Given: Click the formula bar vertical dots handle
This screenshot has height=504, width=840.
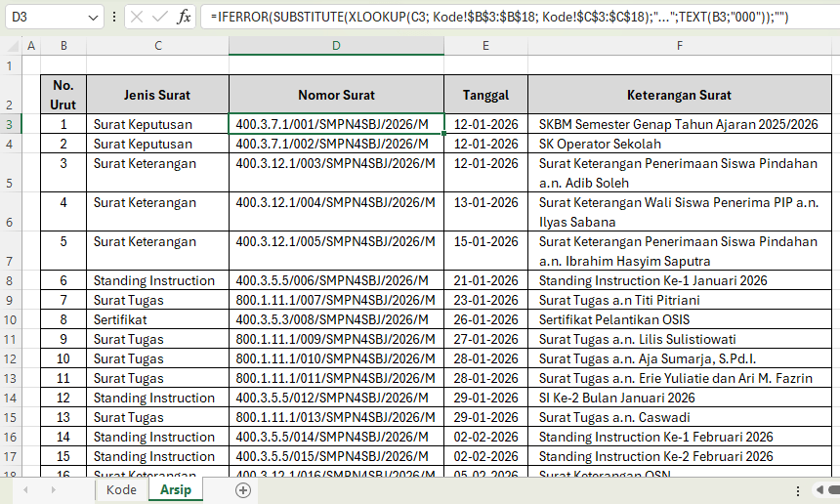Looking at the screenshot, I should [x=114, y=18].
